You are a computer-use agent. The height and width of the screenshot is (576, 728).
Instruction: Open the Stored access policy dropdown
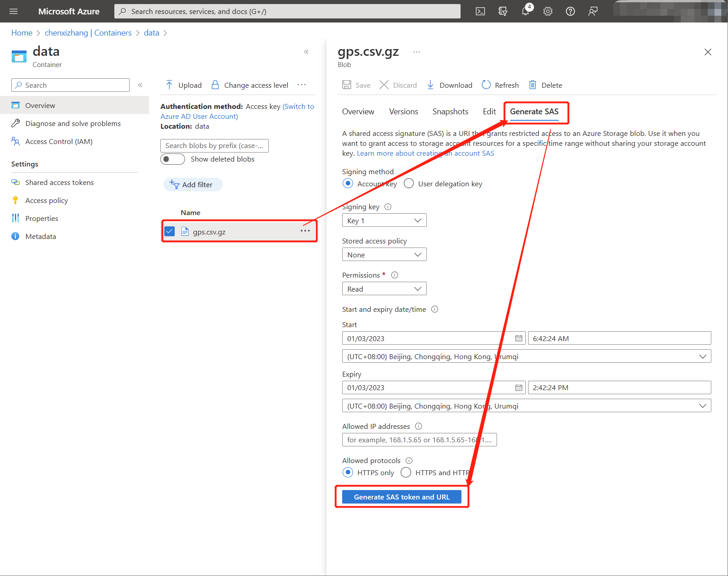[384, 255]
